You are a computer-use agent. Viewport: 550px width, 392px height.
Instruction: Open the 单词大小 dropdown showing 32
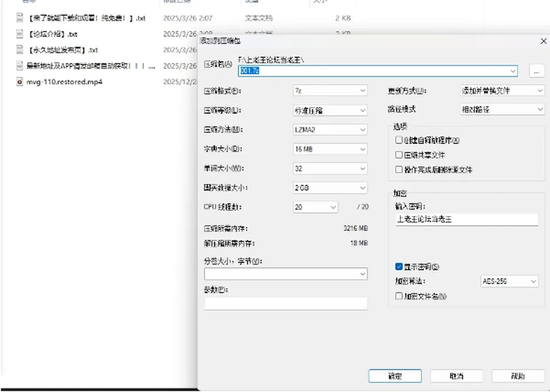tap(330, 168)
